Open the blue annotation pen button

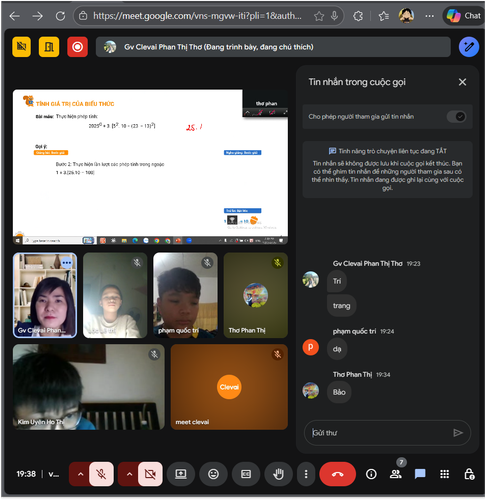coord(469,47)
